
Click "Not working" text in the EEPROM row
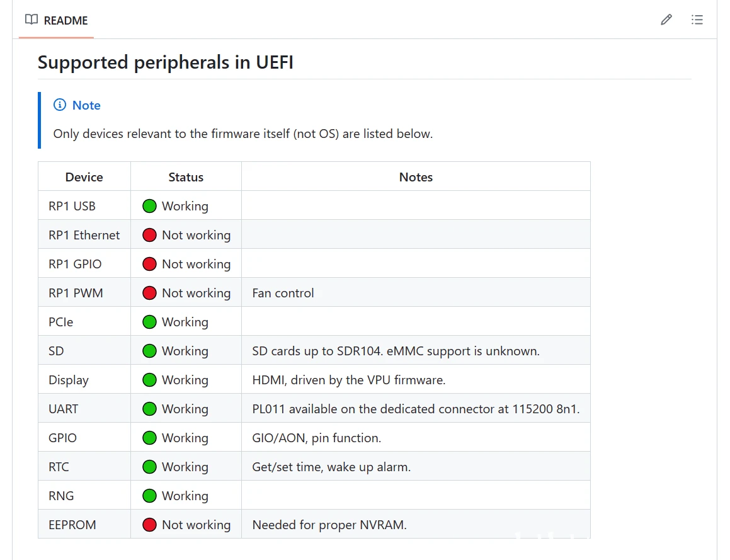coord(196,525)
